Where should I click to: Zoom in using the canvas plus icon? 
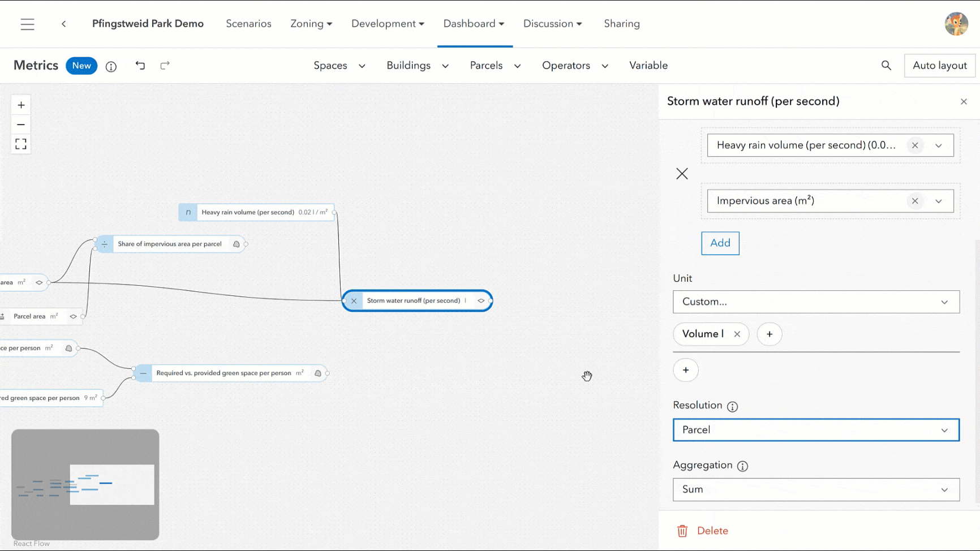(21, 104)
